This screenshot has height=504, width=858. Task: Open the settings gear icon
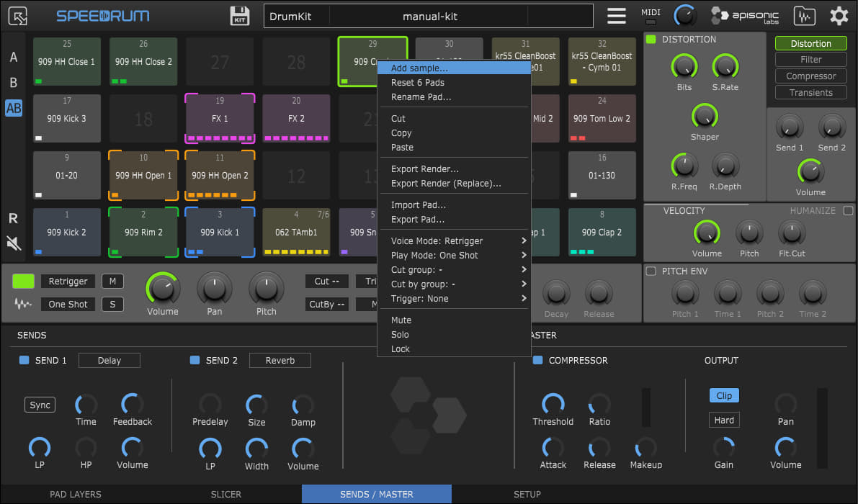[839, 16]
